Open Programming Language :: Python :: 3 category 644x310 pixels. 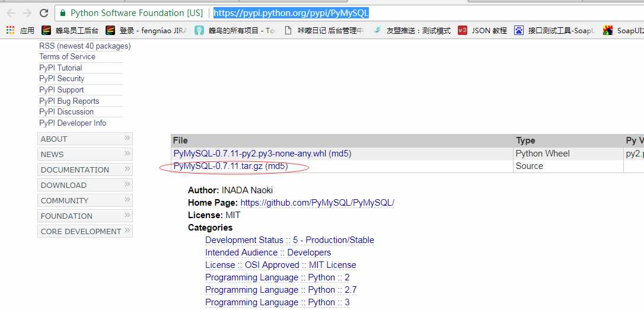pyautogui.click(x=278, y=303)
